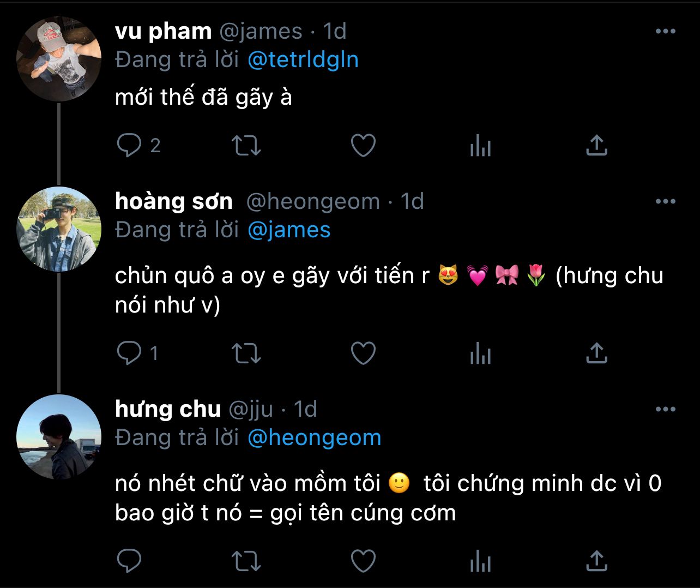Open more options on hưng chu's tweet

(x=665, y=409)
